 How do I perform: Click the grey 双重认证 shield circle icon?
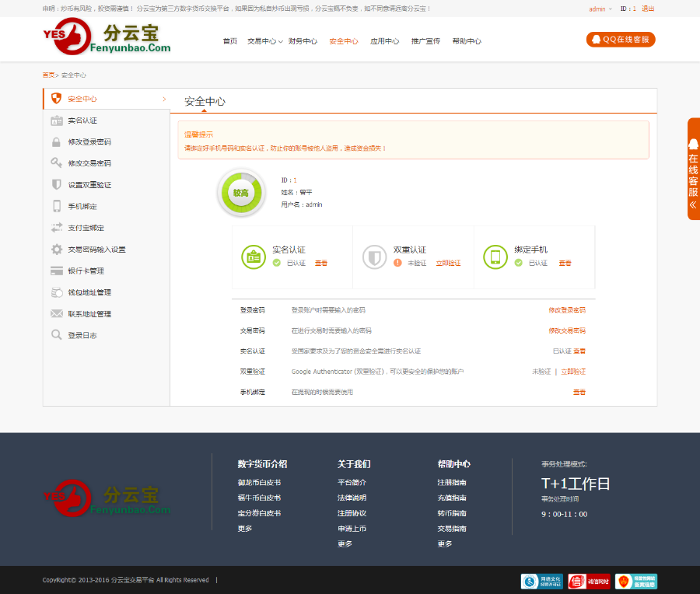374,257
